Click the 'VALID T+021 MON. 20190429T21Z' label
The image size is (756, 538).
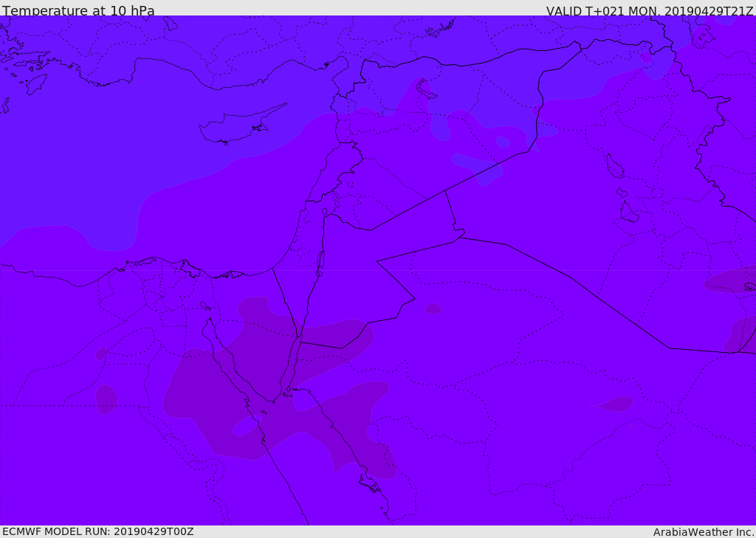[x=649, y=10]
